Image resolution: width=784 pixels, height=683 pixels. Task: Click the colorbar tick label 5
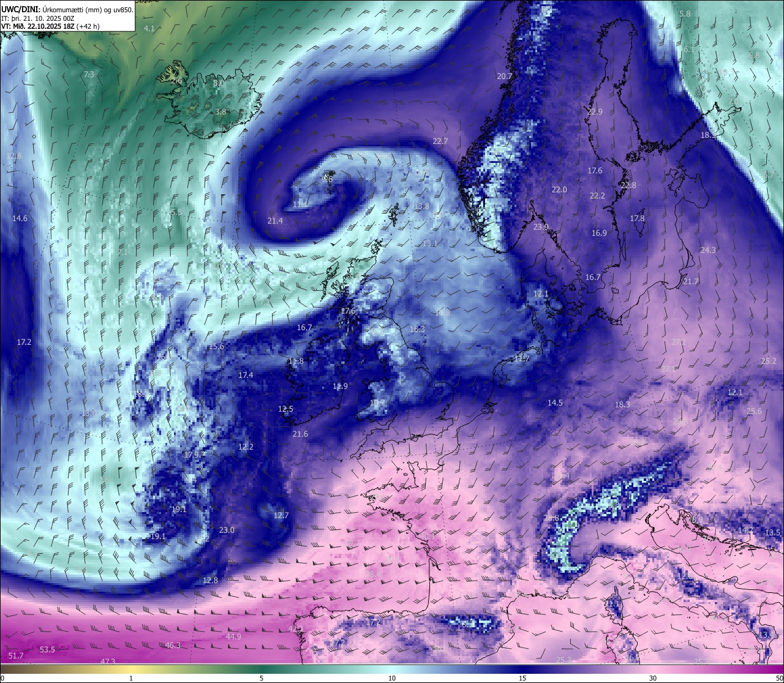coord(262,678)
